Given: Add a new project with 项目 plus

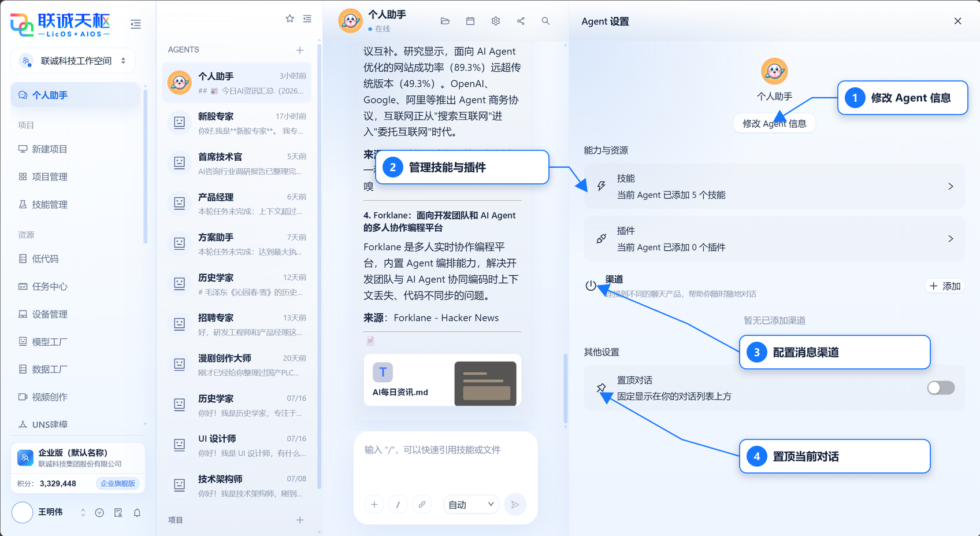Looking at the screenshot, I should click(x=300, y=520).
